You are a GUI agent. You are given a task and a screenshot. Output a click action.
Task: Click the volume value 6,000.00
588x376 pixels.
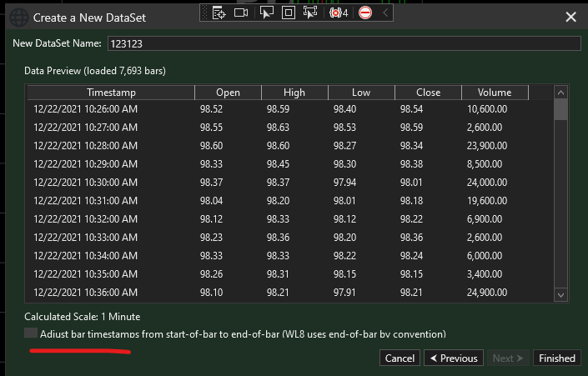pyautogui.click(x=485, y=256)
